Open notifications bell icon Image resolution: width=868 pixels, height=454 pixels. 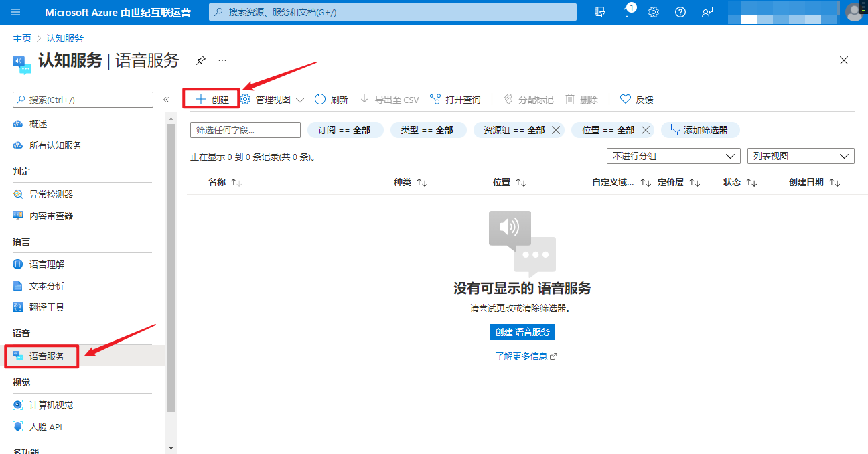[x=627, y=12]
